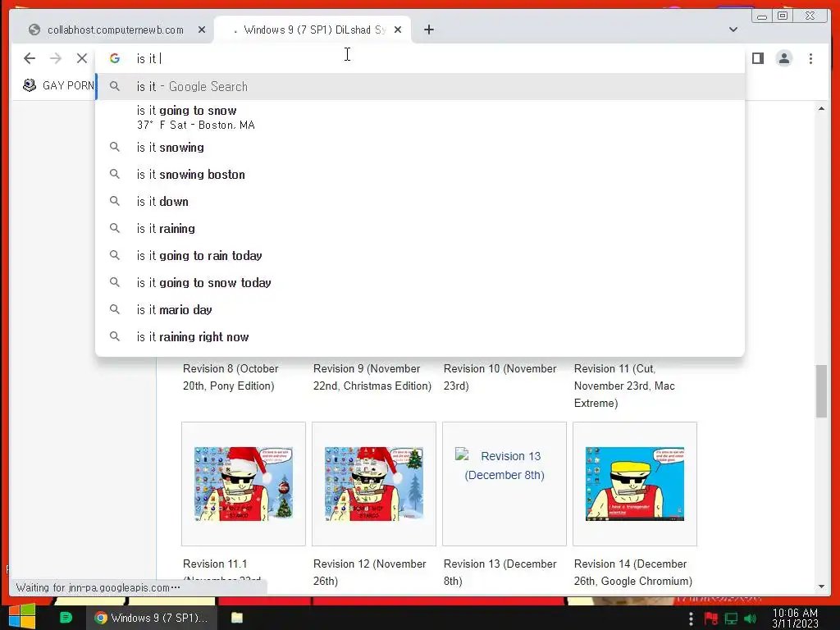Open the Chrome taskbar button 'Windows 9 (7 SP1)'
Image resolution: width=840 pixels, height=630 pixels.
[x=151, y=618]
